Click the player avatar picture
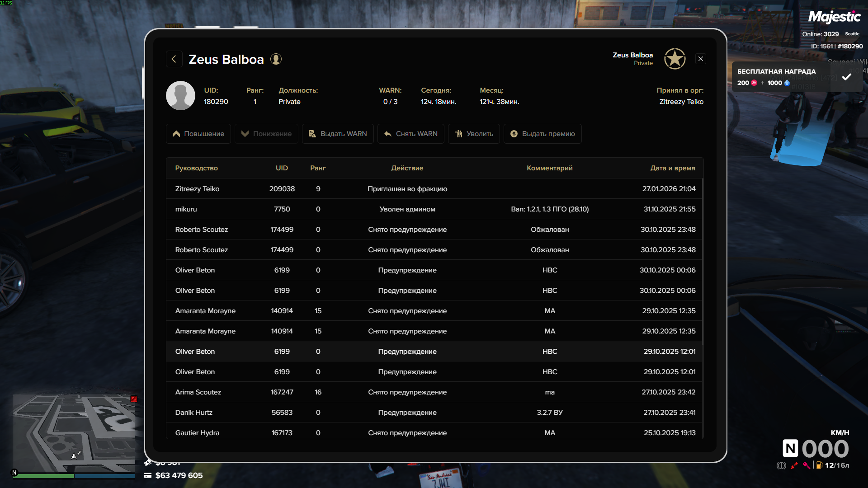Viewport: 868px width, 488px height. (180, 96)
